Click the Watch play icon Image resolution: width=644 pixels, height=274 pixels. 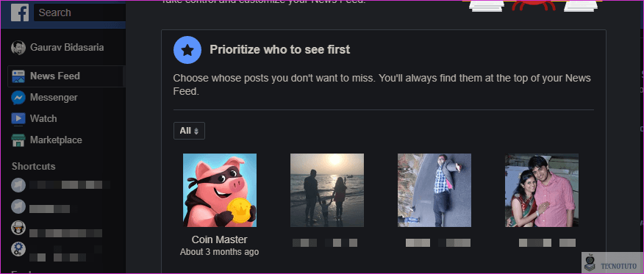pos(18,119)
